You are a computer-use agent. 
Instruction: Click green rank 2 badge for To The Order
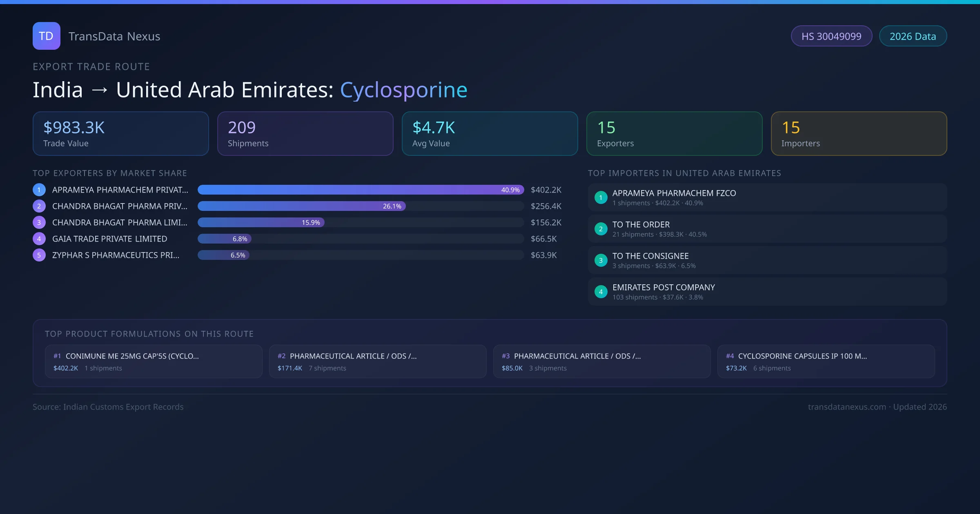(601, 229)
